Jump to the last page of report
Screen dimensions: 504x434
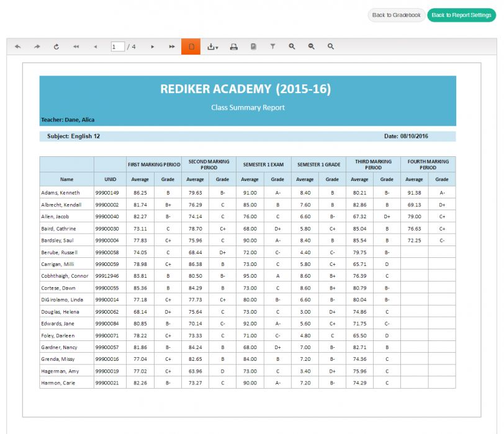[x=172, y=46]
